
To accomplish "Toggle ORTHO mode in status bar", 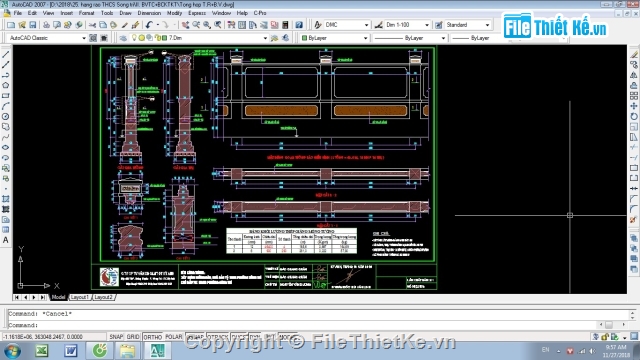I will [x=153, y=337].
